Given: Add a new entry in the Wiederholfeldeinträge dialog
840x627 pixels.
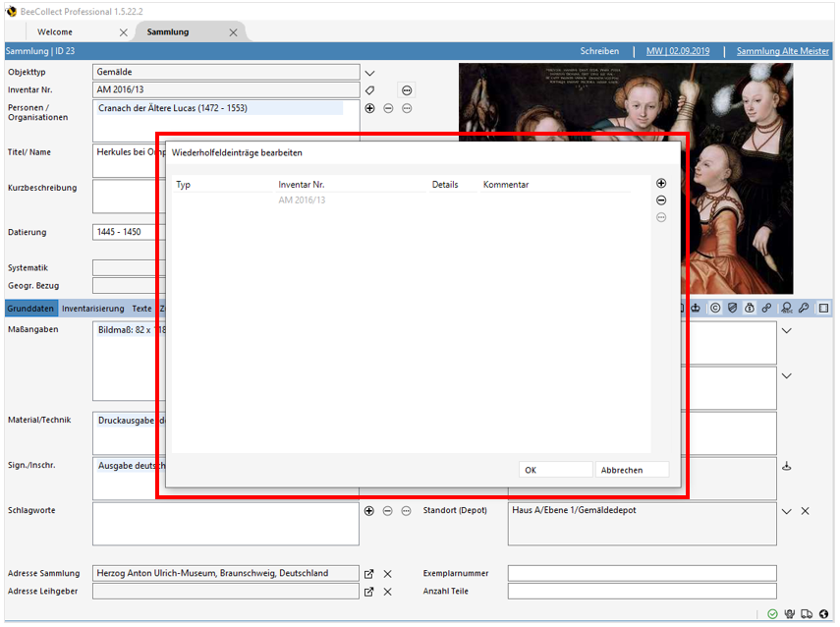Looking at the screenshot, I should pyautogui.click(x=661, y=184).
